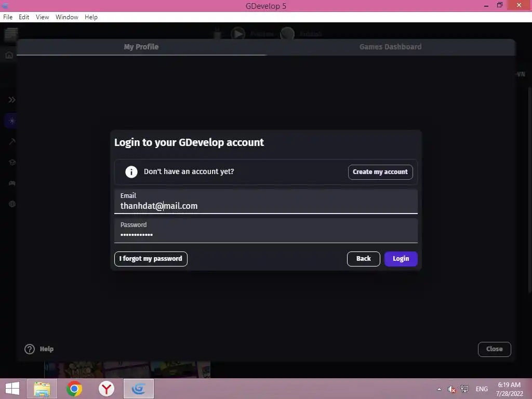Click the question mark help icon

pos(30,349)
